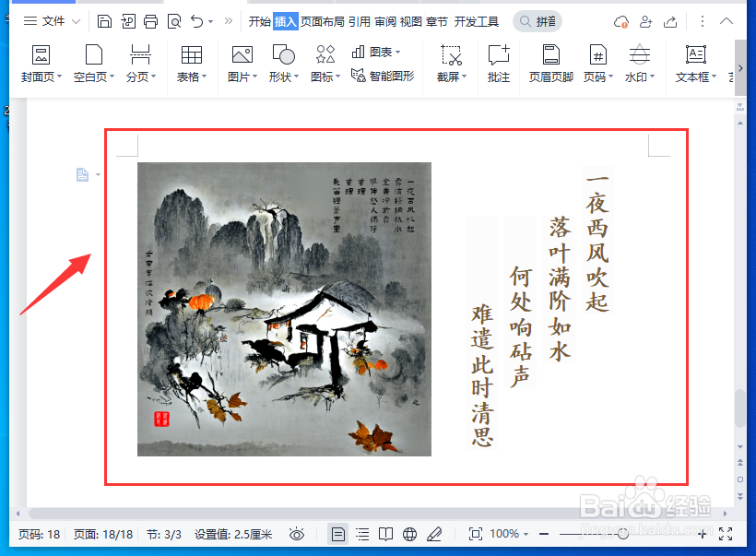
Task: Add a comment via 批注
Action: [499, 64]
